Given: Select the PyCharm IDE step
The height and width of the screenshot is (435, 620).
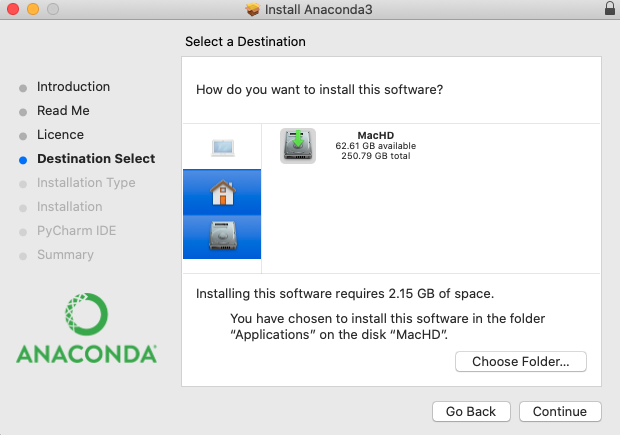Looking at the screenshot, I should [x=77, y=231].
